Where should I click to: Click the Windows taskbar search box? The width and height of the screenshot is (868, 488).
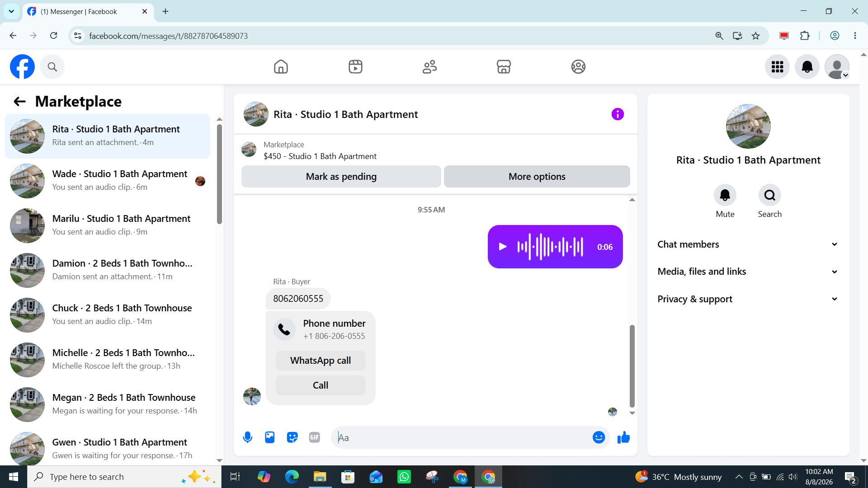point(124,477)
